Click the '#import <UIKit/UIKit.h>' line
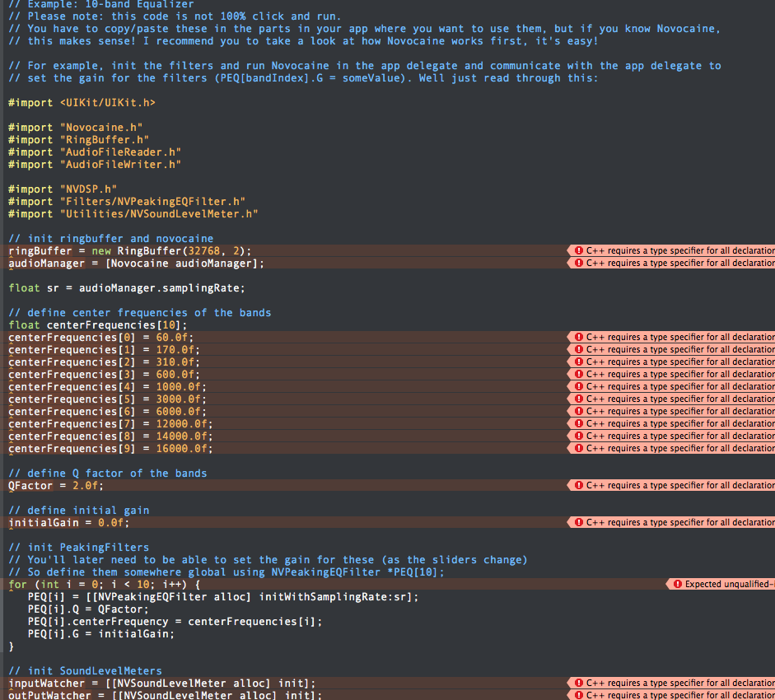This screenshot has height=700, width=775. tap(82, 103)
